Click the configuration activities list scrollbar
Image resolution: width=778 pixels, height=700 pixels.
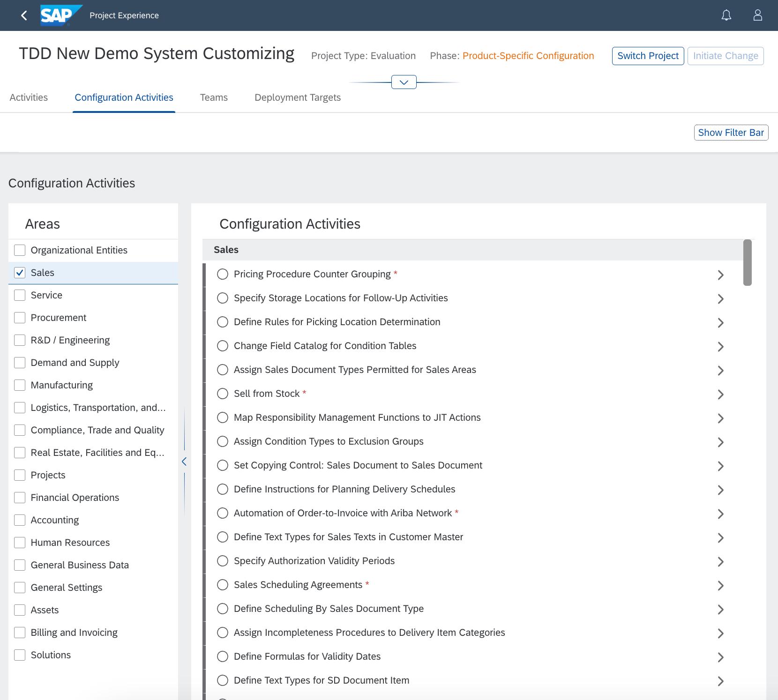(x=747, y=262)
